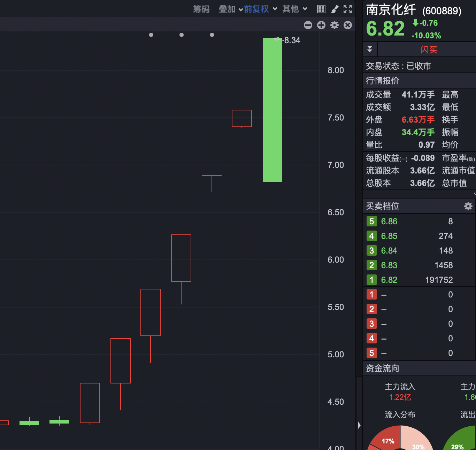The width and height of the screenshot is (476, 450).
Task: Collapse the side panel arrow handle
Action: pyautogui.click(x=359, y=425)
